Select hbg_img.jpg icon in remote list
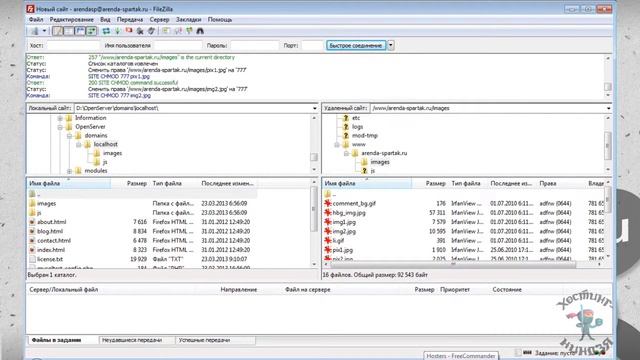This screenshot has width=640, height=360. point(328,213)
